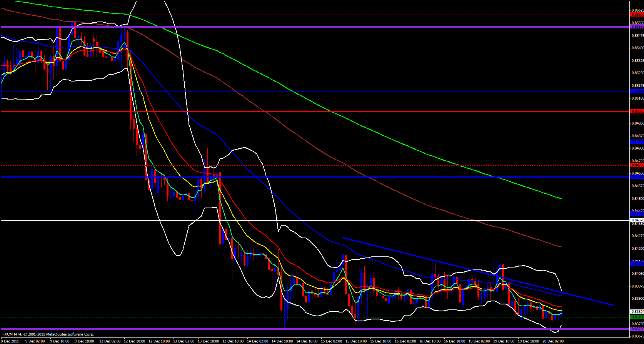Screen dimensions: 644x344
Task: Click the blue 0.85140 price label
Action: coord(637,91)
